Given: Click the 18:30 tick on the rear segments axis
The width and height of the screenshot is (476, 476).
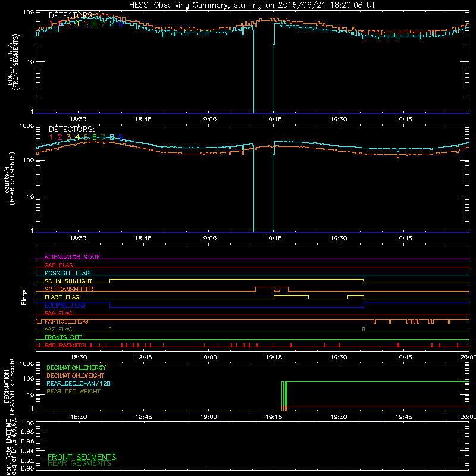Looking at the screenshot, I should click(78, 239).
